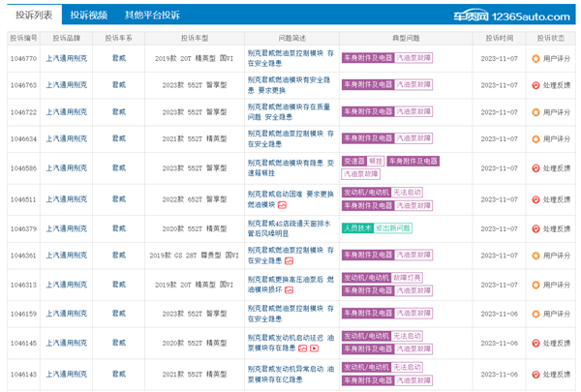This screenshot has height=392, width=581.
Task: Open the image attachment icon on complaint 1046511
Action: (288, 205)
